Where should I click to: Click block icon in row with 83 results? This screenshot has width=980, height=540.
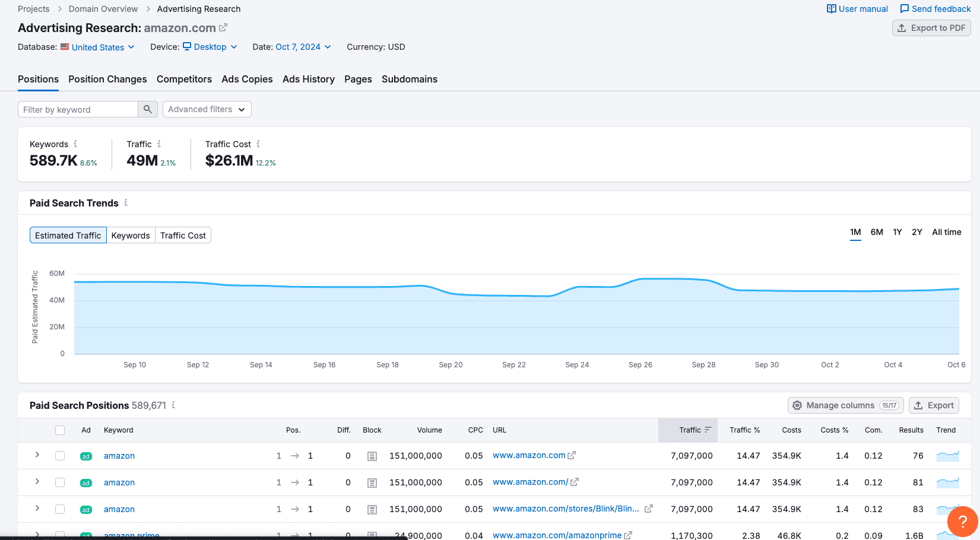[x=372, y=509]
